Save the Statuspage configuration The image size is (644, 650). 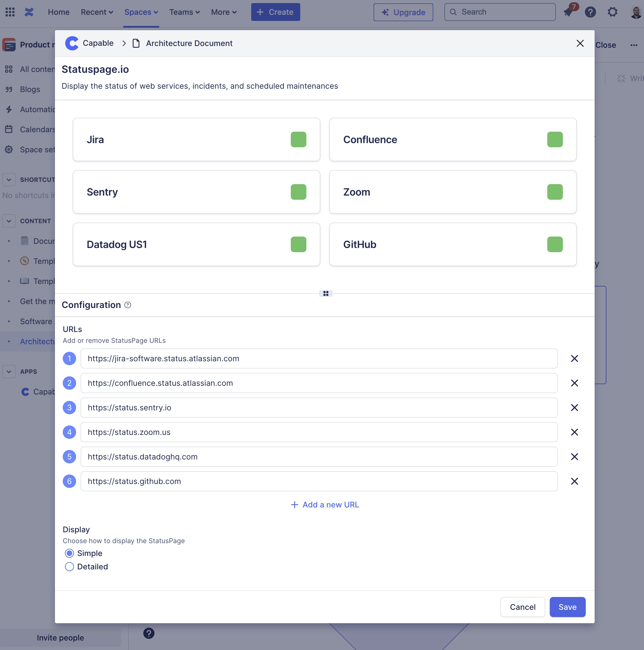pos(567,607)
